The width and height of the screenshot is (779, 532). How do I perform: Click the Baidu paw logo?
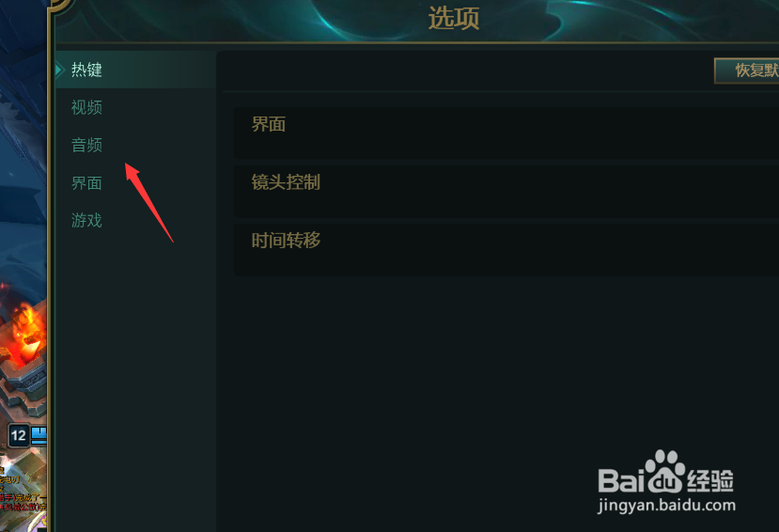[664, 472]
